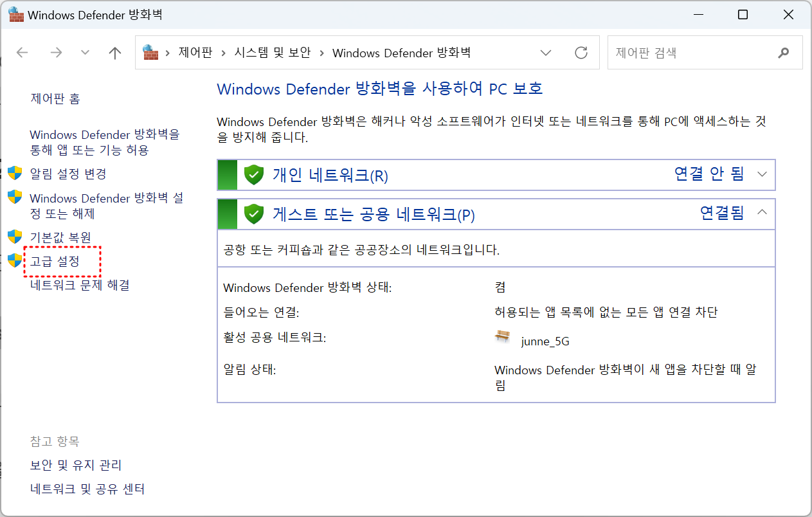
Task: Click Windows Defender 방화벽 breadcrumb segment
Action: tap(401, 53)
